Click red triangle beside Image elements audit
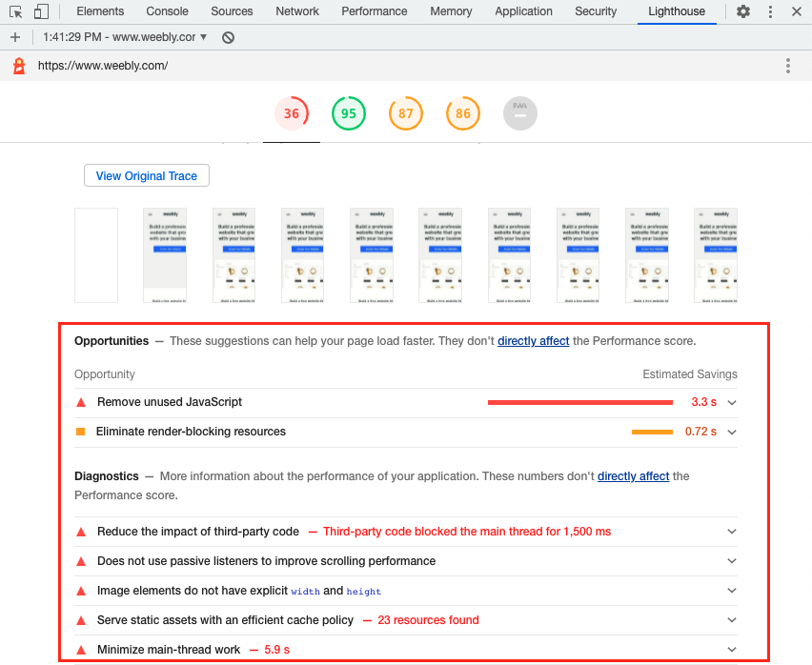Screen dimensions: 812x665 pyautogui.click(x=81, y=591)
